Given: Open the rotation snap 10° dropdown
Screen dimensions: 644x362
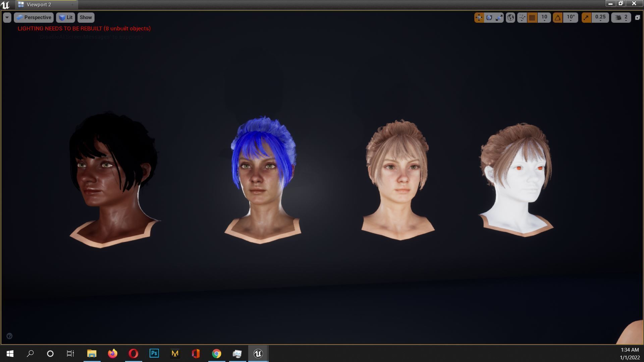Looking at the screenshot, I should coord(571,17).
